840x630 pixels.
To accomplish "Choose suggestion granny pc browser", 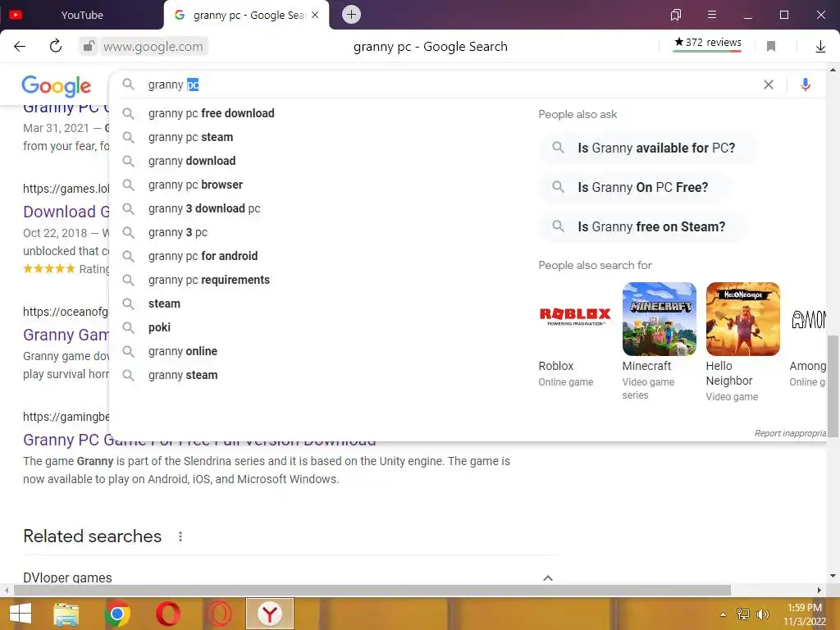I will coord(195,185).
